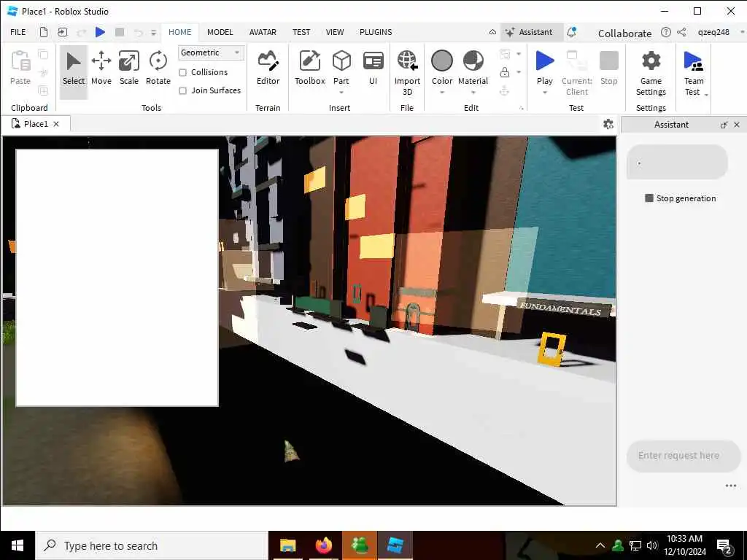
Task: Open the qzeq248 account menu
Action: 713,32
